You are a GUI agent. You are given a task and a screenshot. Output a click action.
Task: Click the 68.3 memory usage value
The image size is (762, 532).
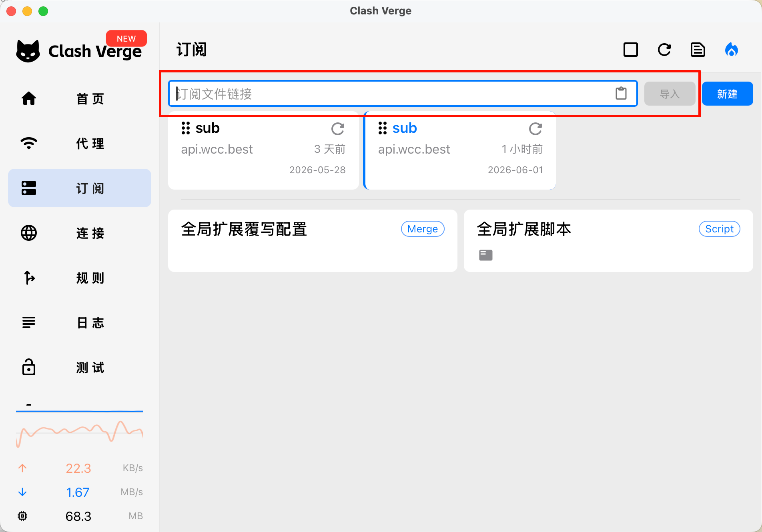click(x=78, y=516)
